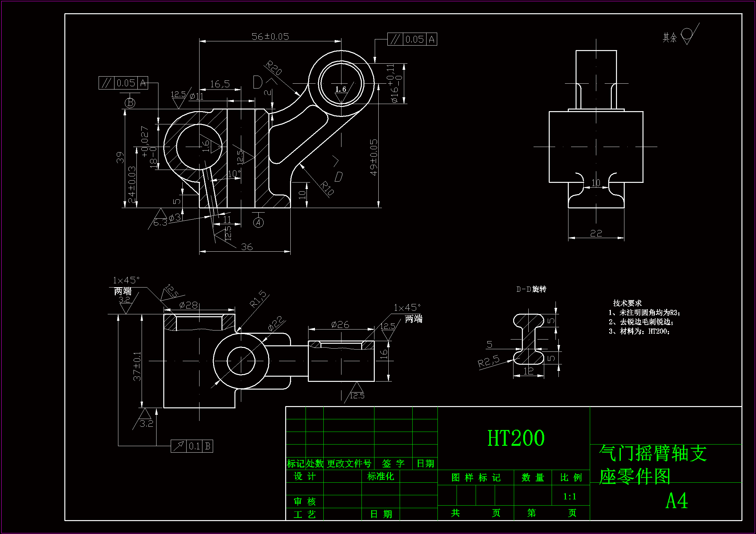Select the runout tolerance frame 0.1 B

click(x=192, y=446)
